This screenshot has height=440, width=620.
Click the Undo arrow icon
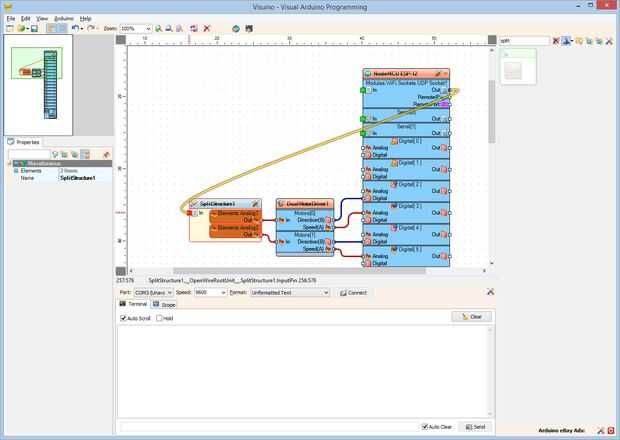click(x=75, y=28)
